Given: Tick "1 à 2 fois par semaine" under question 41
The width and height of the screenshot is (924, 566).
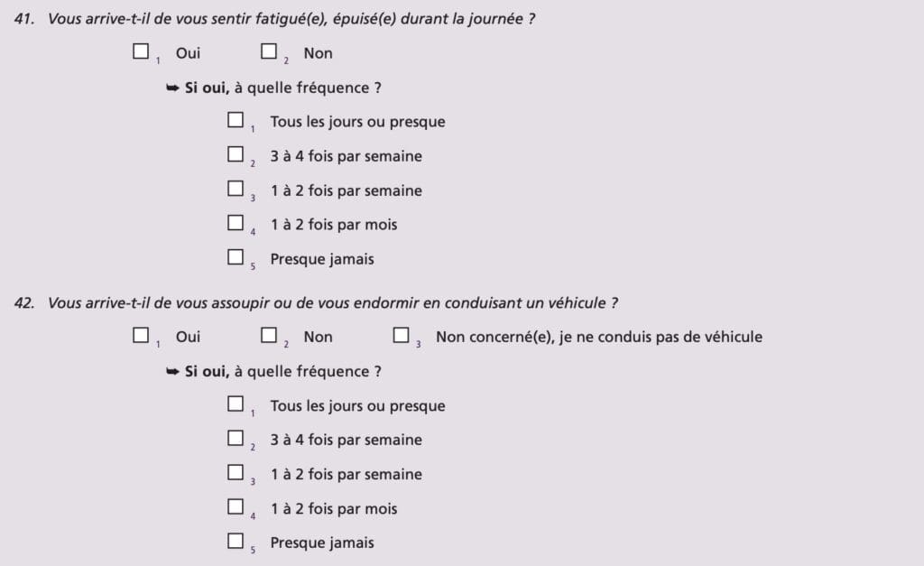Looking at the screenshot, I should [x=236, y=189].
